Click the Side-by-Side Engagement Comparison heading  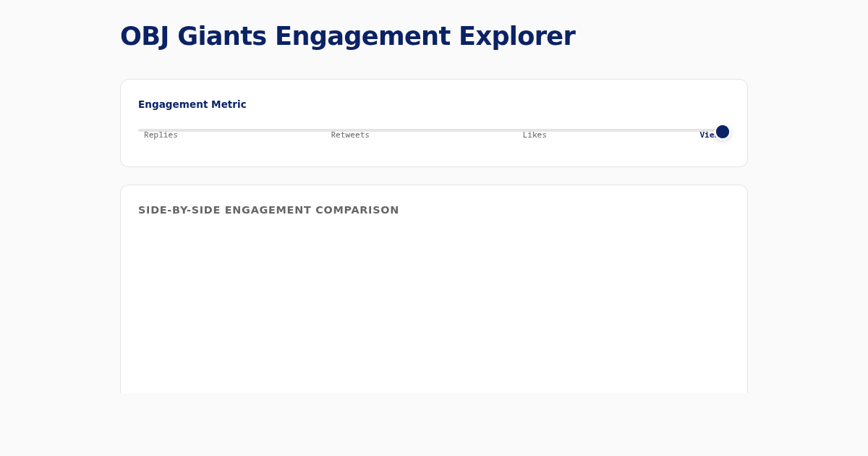pos(268,210)
